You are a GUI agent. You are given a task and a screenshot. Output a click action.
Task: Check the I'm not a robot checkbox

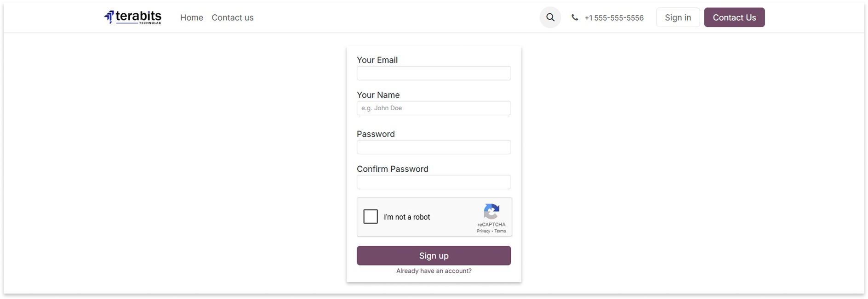pos(371,216)
